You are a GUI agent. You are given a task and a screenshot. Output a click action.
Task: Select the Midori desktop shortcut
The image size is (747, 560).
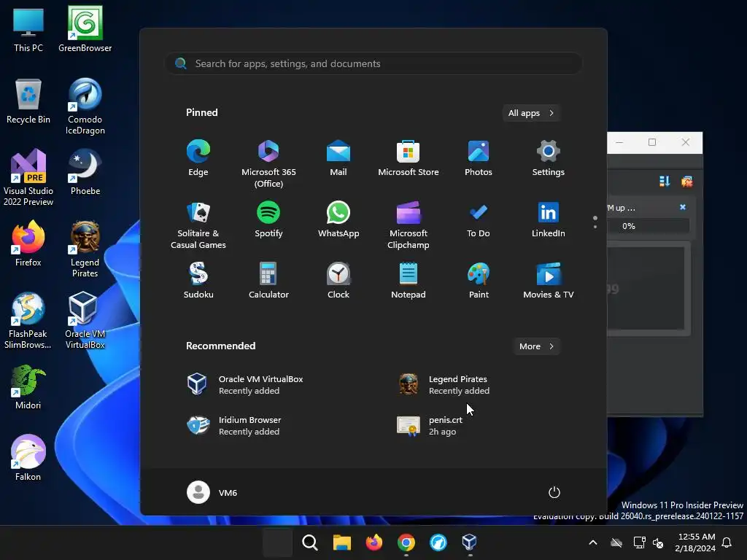(28, 387)
